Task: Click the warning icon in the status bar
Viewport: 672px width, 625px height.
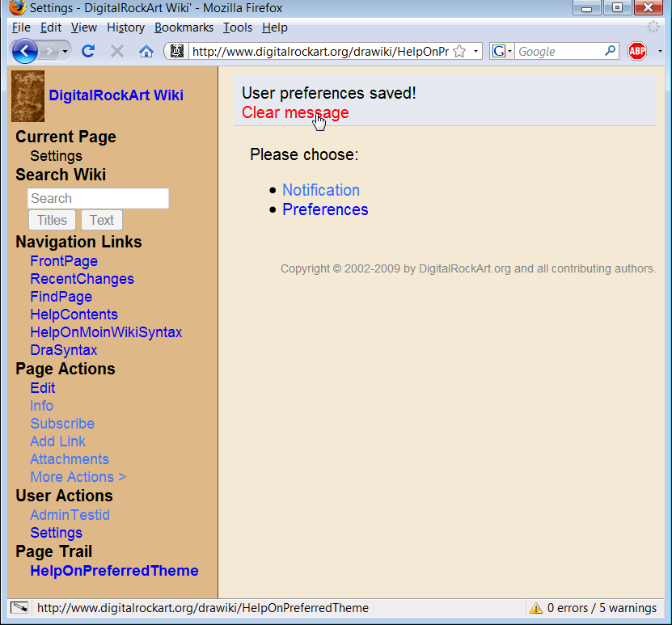Action: pos(535,608)
